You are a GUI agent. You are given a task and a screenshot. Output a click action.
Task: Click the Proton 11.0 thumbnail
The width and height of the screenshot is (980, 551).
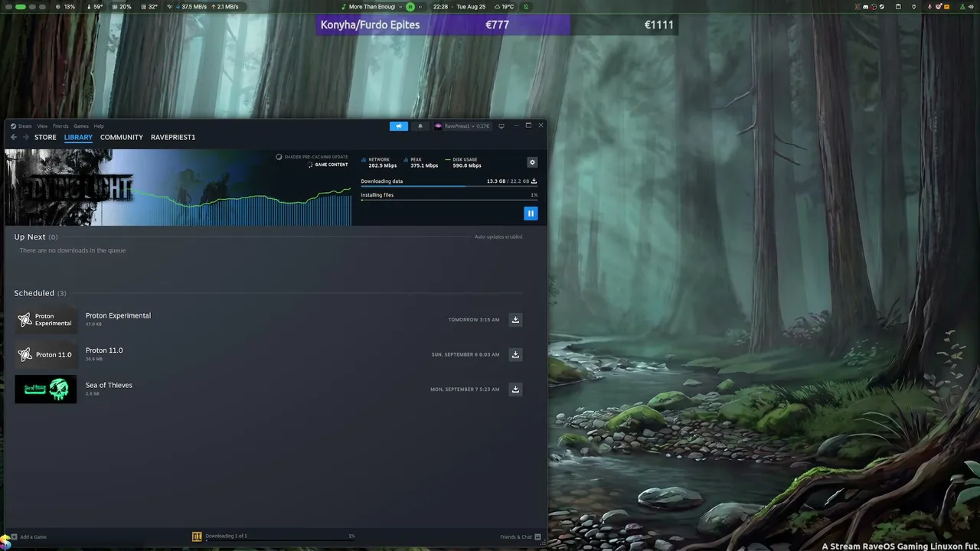46,354
